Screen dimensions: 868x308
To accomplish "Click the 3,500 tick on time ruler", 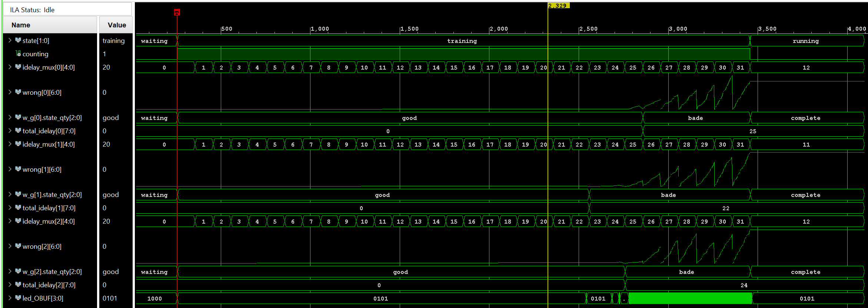I will point(767,29).
